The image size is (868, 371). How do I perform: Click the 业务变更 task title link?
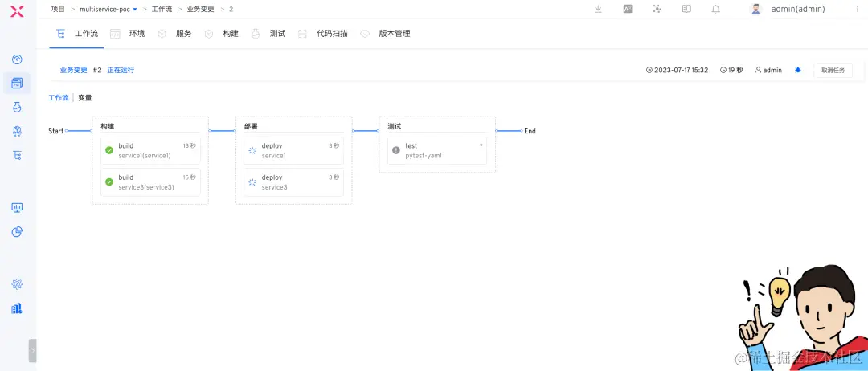(74, 70)
